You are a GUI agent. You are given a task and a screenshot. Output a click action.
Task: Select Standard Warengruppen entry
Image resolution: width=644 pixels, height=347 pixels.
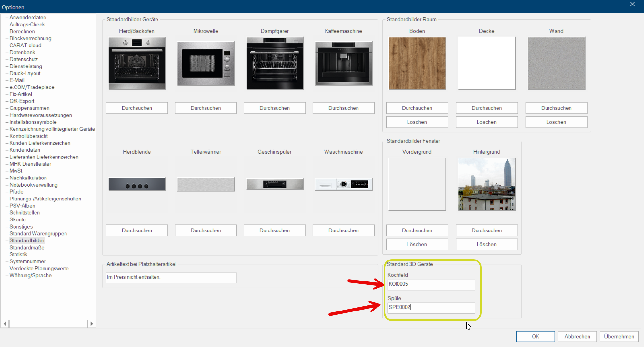click(38, 234)
